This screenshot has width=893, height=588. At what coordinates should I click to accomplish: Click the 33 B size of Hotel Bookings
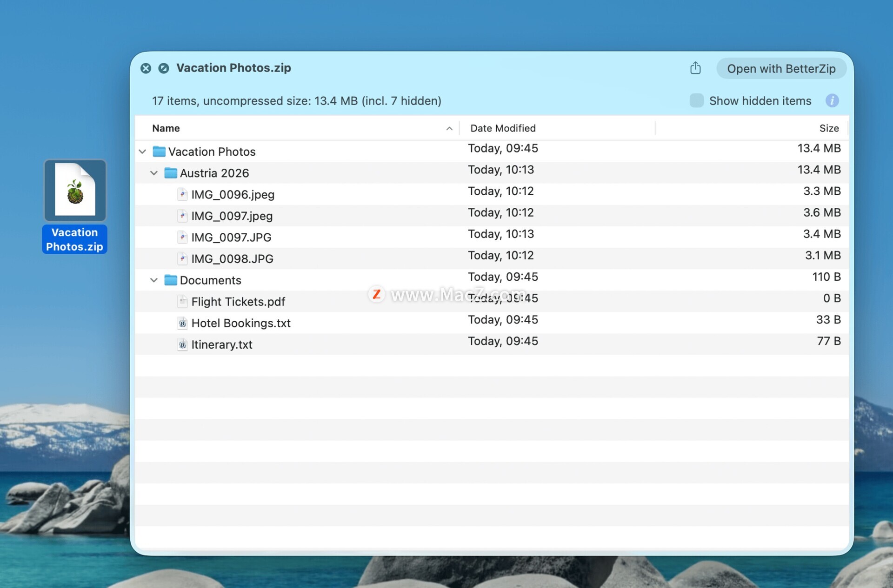coord(828,319)
